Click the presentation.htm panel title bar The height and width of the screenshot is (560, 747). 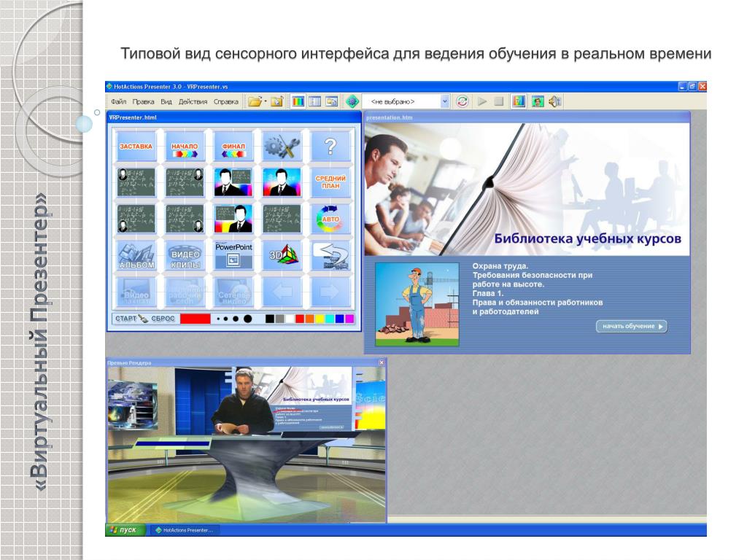click(x=527, y=117)
